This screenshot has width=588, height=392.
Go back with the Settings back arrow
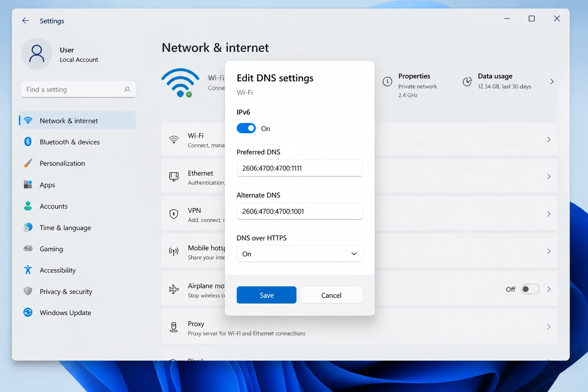click(26, 21)
